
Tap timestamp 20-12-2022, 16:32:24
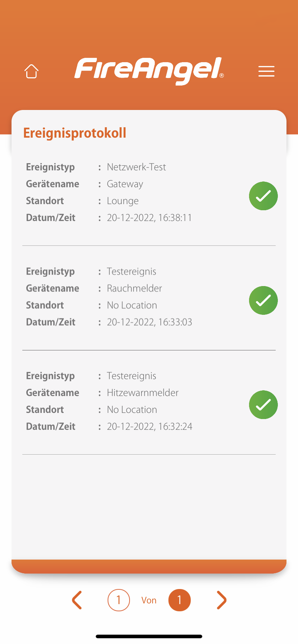click(x=149, y=427)
